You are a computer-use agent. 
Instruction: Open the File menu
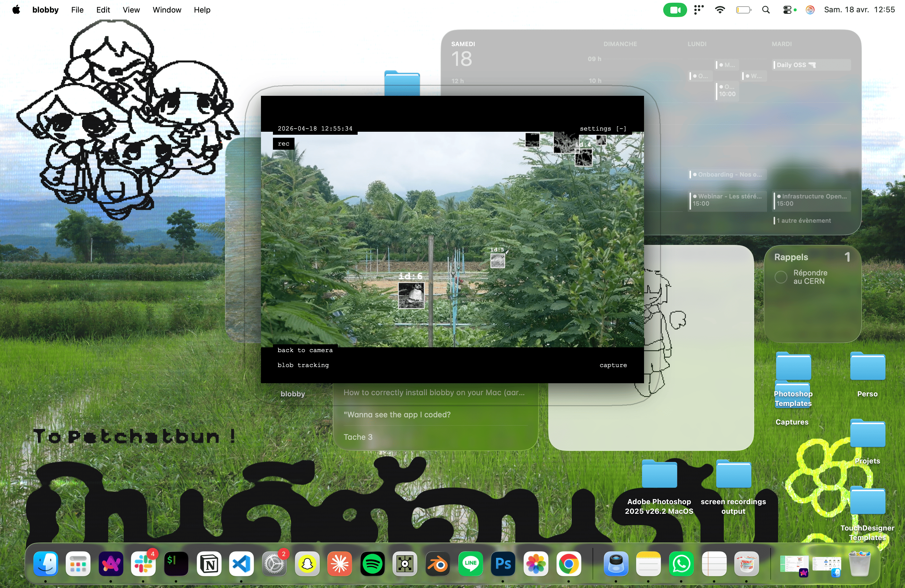tap(77, 10)
